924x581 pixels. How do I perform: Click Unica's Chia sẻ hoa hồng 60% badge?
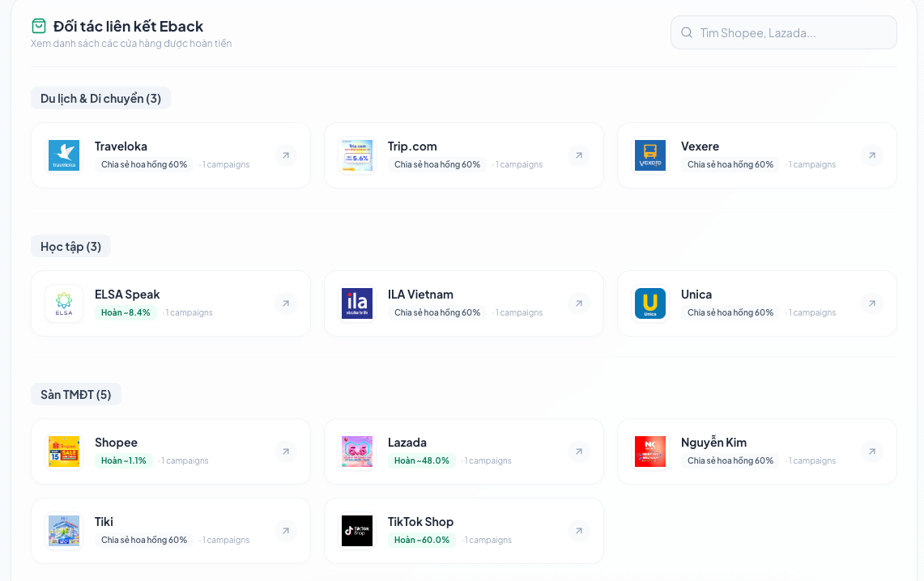[x=730, y=312]
